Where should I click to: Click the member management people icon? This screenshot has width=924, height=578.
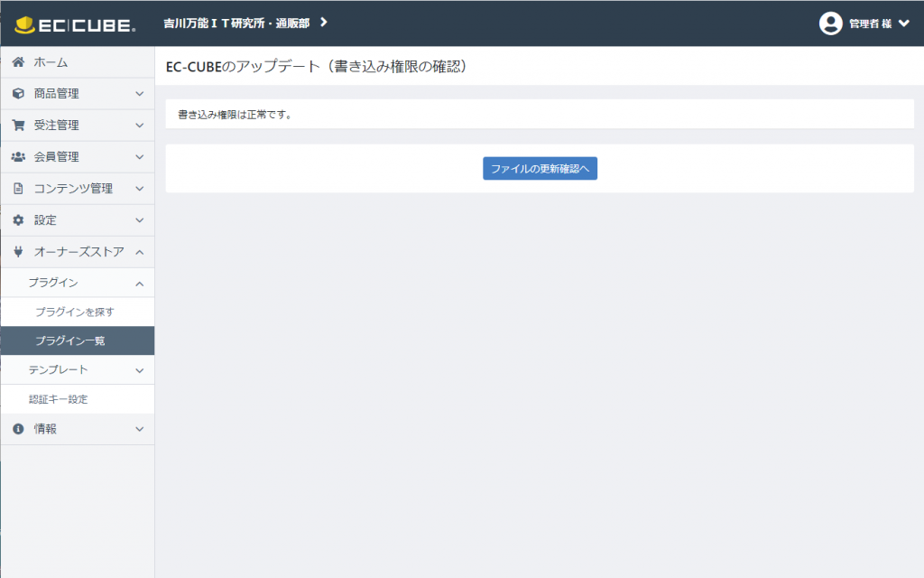(x=18, y=157)
